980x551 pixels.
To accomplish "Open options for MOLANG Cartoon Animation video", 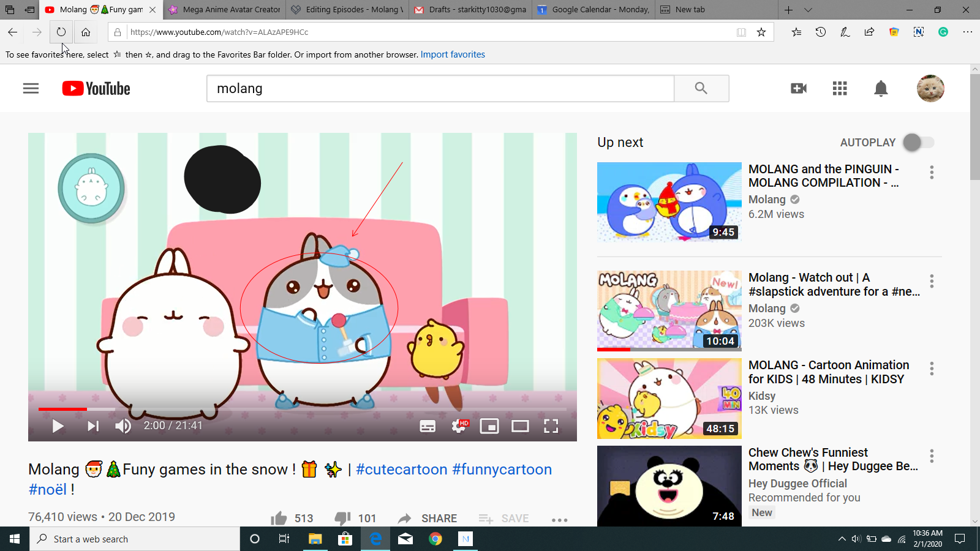I will (x=932, y=369).
